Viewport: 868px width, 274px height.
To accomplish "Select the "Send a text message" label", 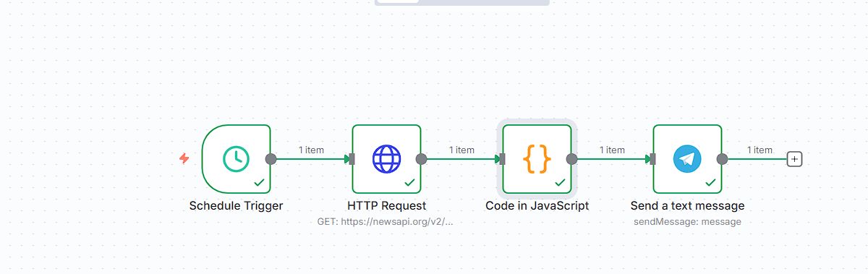I will [687, 206].
